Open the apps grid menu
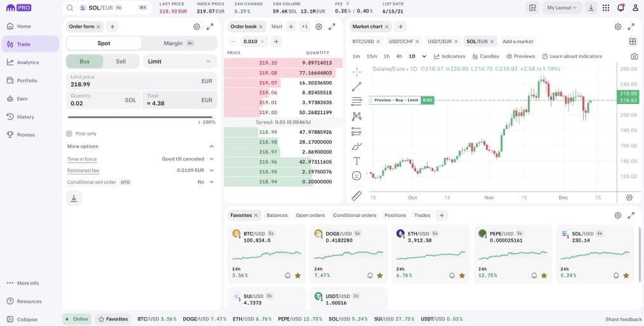This screenshot has width=644, height=326. (x=606, y=8)
